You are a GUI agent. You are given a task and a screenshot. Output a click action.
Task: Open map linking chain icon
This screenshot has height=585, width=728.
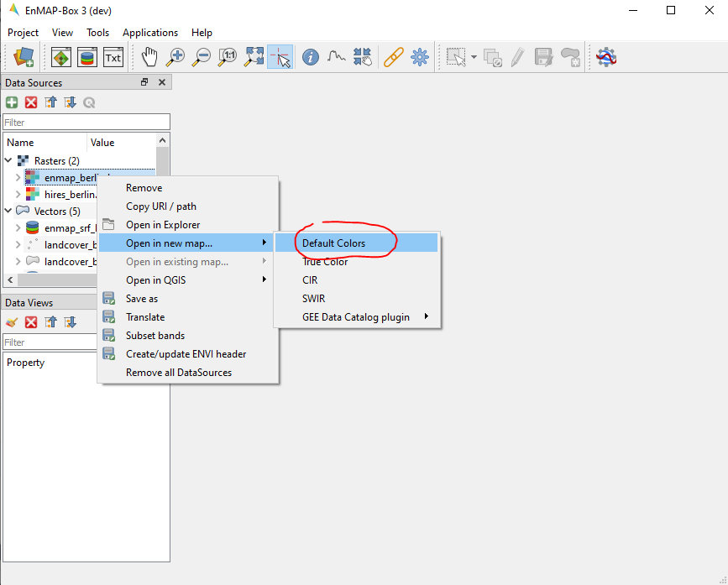click(x=393, y=58)
